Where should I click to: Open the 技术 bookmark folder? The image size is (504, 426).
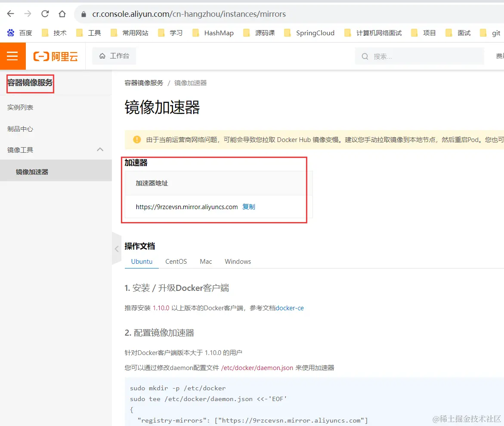point(54,33)
